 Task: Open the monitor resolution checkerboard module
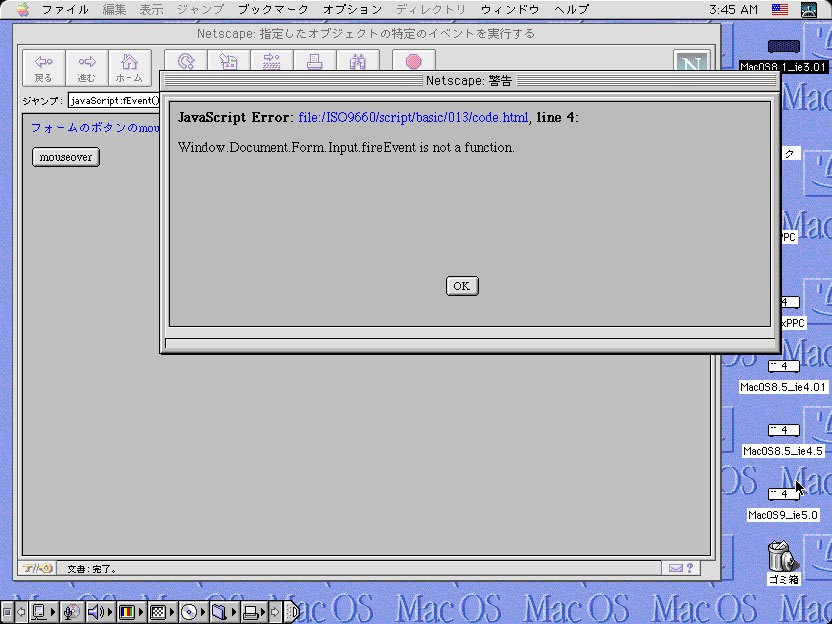pos(161,612)
